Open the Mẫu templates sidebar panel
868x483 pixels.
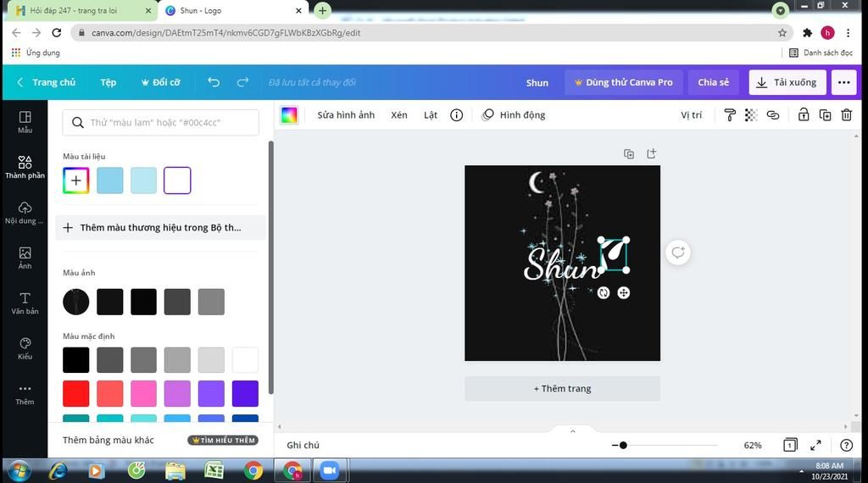coord(25,122)
